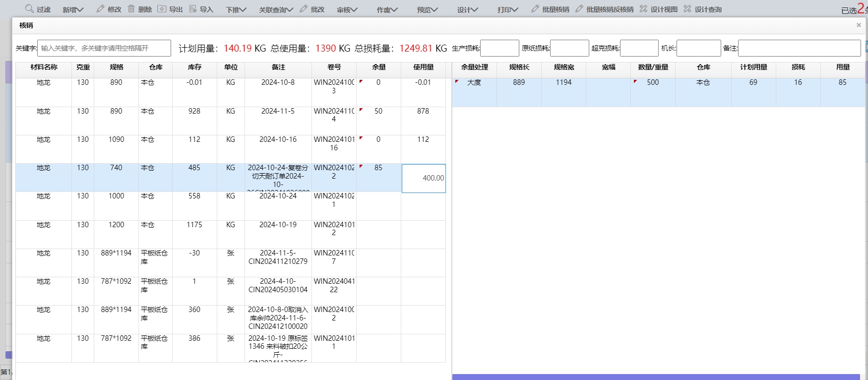Click 批量核销反核销 button

(x=605, y=9)
